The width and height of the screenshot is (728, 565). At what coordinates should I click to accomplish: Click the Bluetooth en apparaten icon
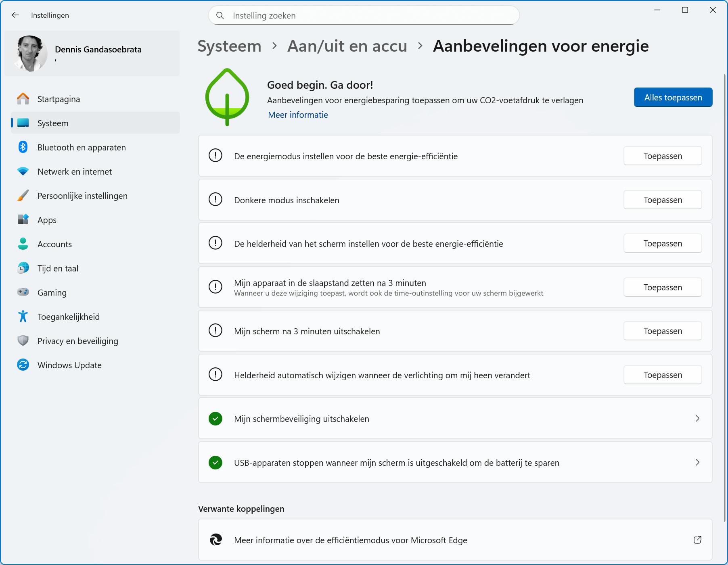click(23, 147)
